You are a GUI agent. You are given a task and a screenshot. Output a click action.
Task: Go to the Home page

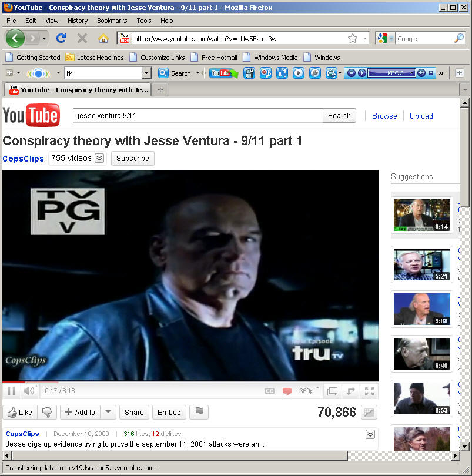point(103,39)
